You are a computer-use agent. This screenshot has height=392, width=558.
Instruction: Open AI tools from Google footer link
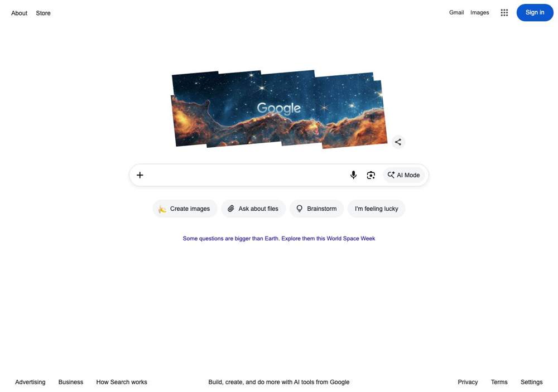point(278,381)
